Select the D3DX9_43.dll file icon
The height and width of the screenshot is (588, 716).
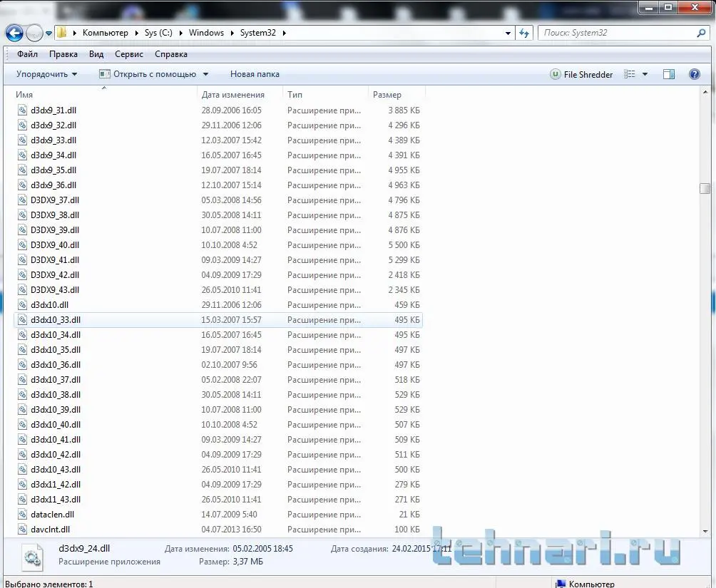point(22,290)
